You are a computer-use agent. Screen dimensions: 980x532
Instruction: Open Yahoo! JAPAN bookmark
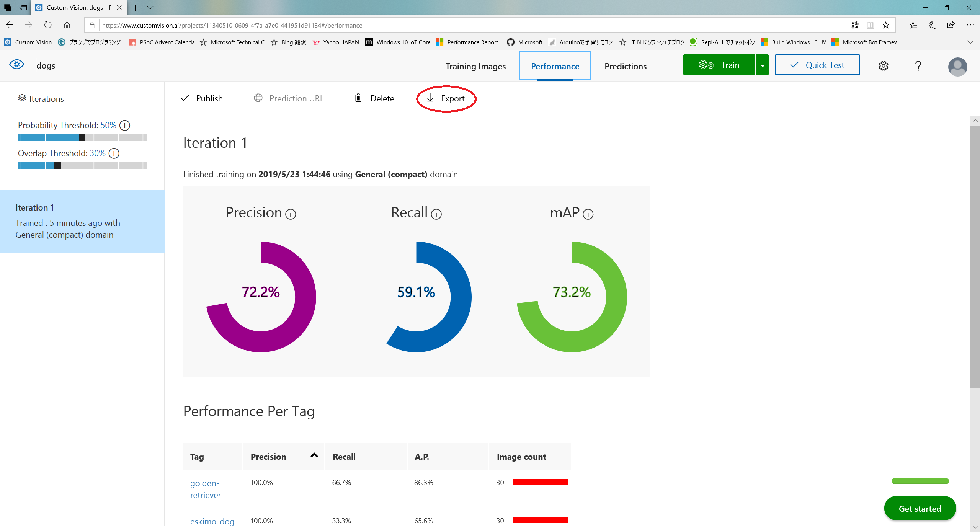coord(336,42)
